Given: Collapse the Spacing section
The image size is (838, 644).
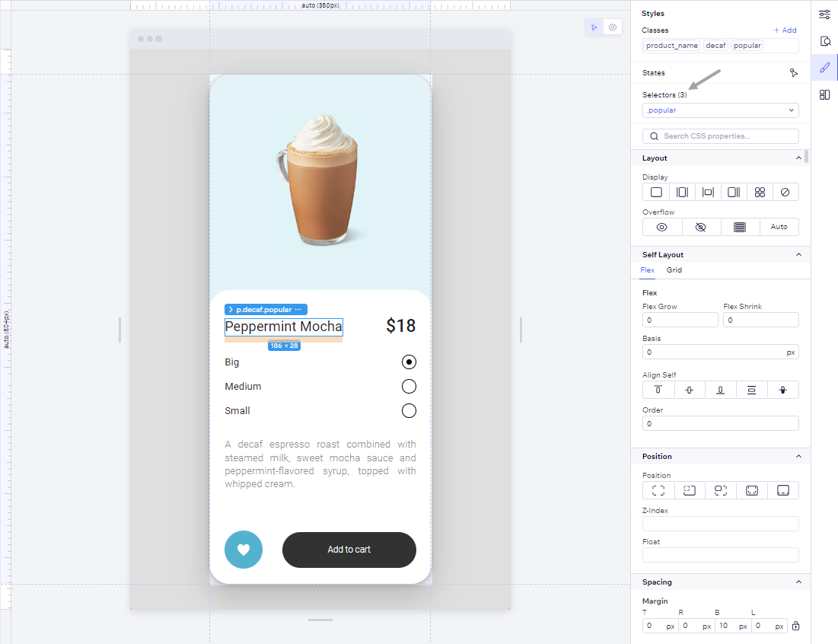Looking at the screenshot, I should click(798, 582).
